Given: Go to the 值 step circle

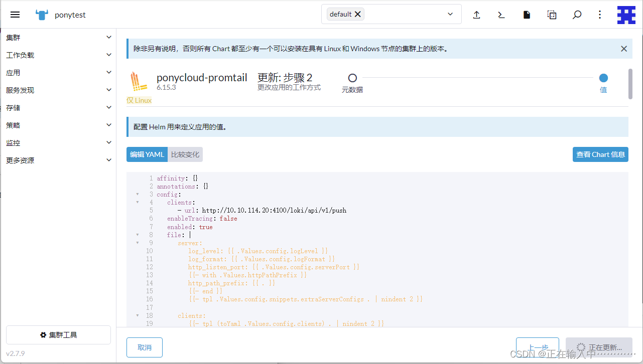Looking at the screenshot, I should point(603,78).
